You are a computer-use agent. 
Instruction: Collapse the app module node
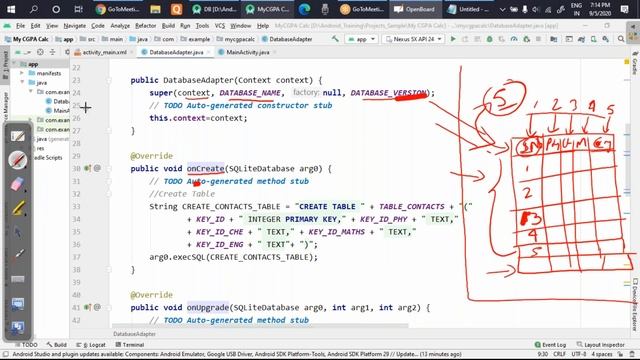coord(15,64)
